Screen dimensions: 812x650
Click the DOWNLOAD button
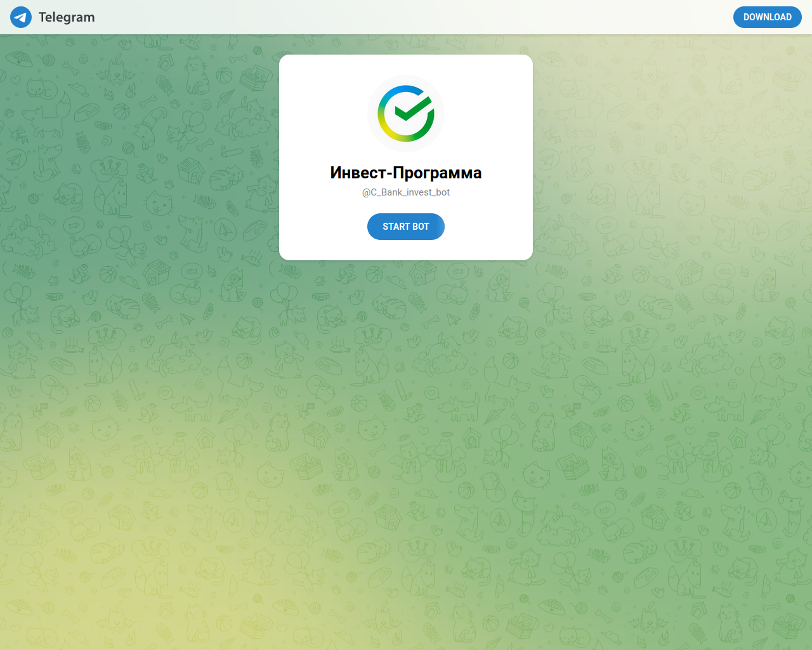coord(768,17)
